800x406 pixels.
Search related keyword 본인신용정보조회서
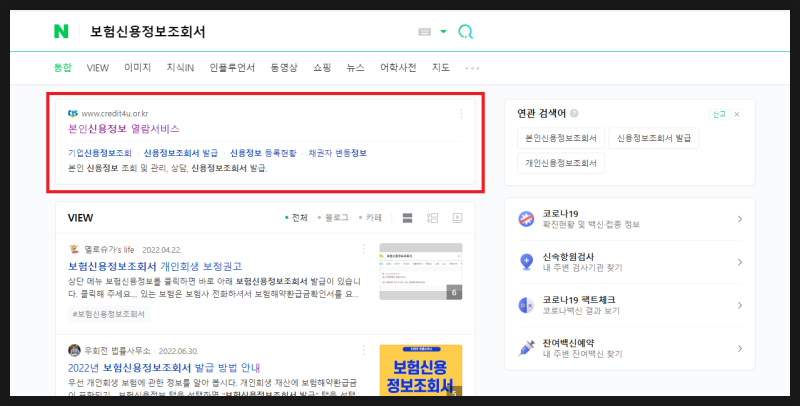click(561, 138)
